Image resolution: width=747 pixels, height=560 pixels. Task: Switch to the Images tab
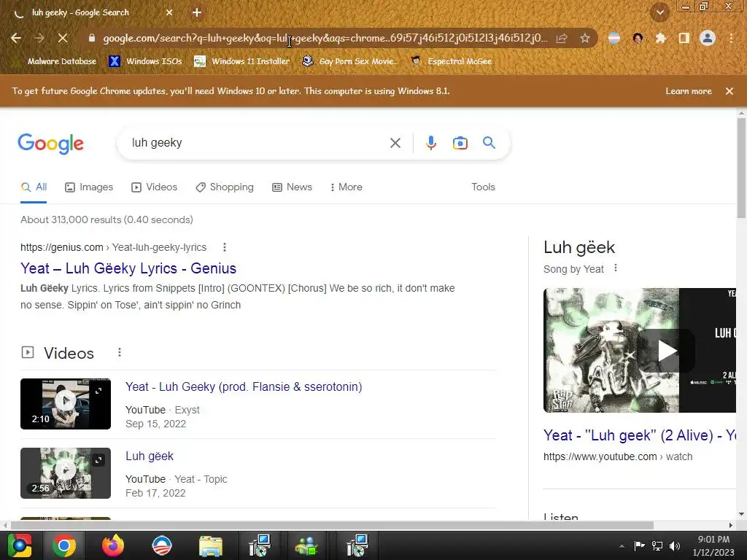(x=89, y=187)
